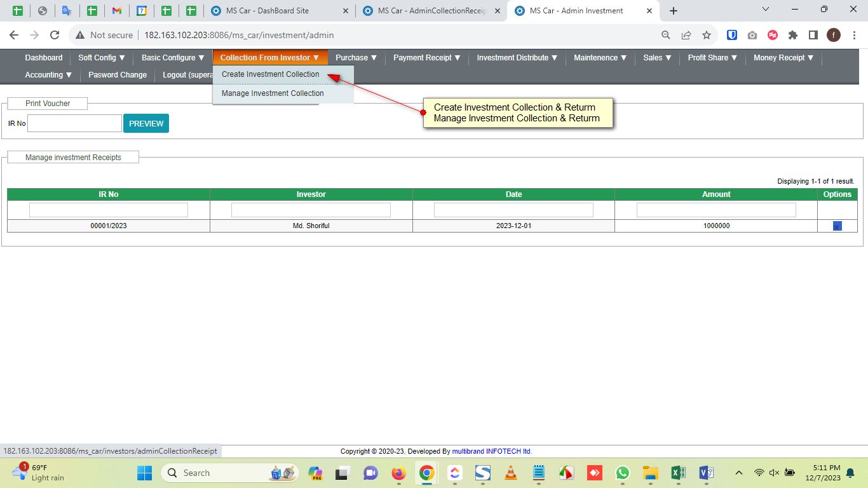
Task: Sort table by the Amount header
Action: 716,194
